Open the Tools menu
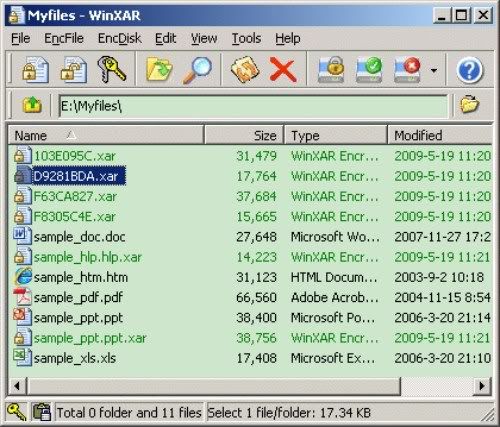Screen dimensions: 500x427 [246, 38]
